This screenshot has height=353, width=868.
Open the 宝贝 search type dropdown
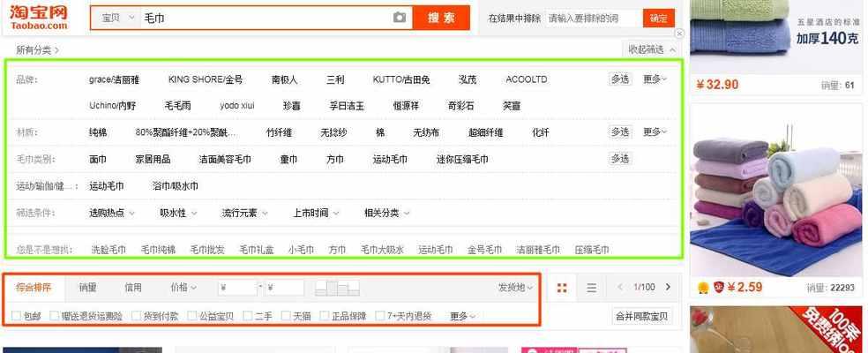[x=116, y=18]
